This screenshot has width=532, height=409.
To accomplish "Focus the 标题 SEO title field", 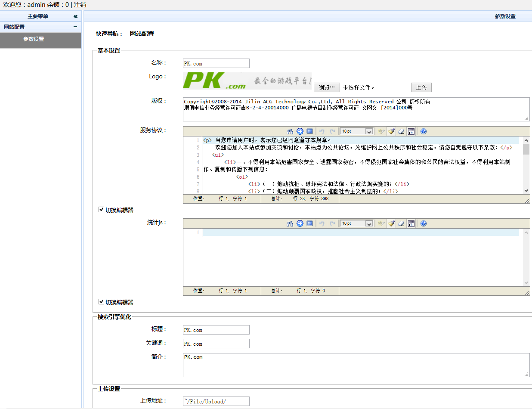I will 216,330.
